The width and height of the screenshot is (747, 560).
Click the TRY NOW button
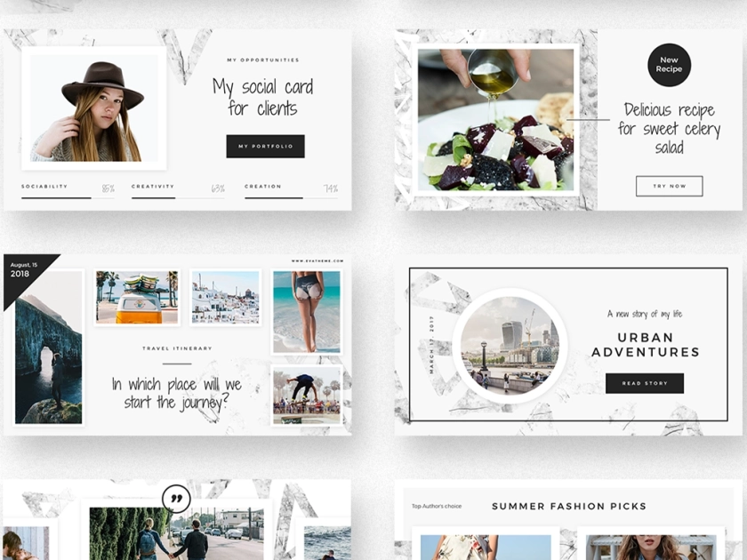[669, 186]
